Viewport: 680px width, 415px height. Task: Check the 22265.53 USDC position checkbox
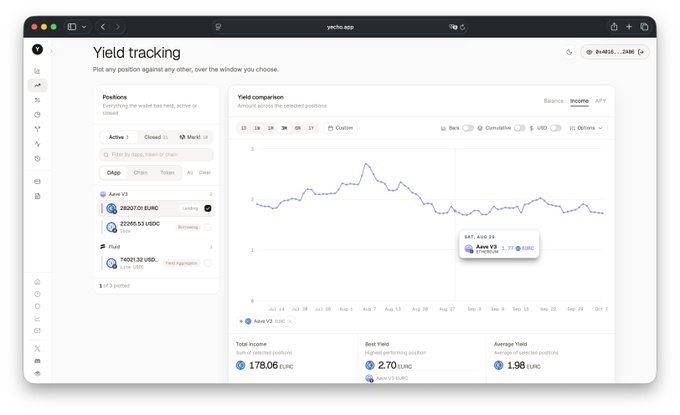click(208, 227)
